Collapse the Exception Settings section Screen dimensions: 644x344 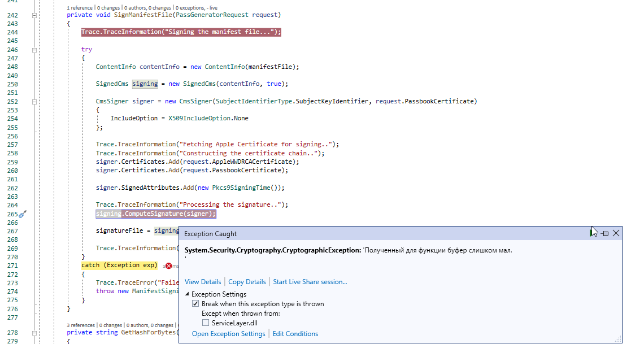(187, 294)
